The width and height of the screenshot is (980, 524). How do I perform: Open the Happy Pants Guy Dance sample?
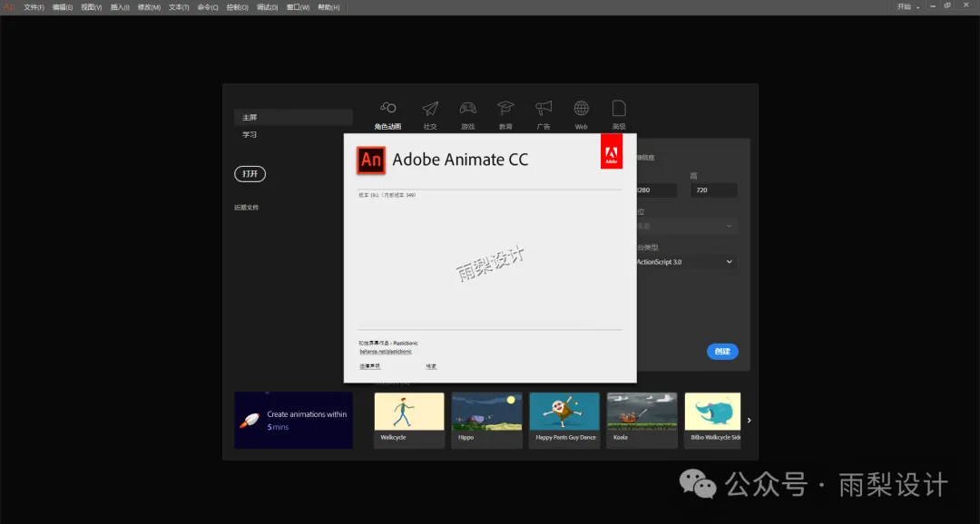[x=564, y=420]
